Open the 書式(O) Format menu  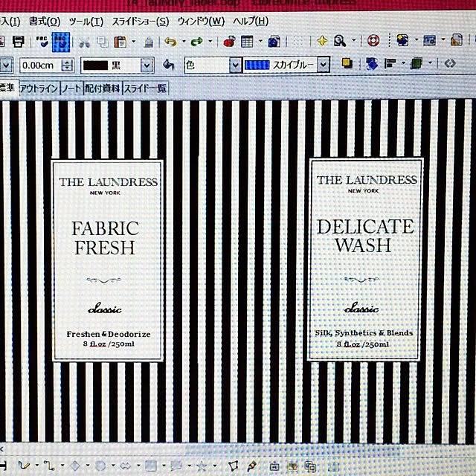tap(45, 22)
